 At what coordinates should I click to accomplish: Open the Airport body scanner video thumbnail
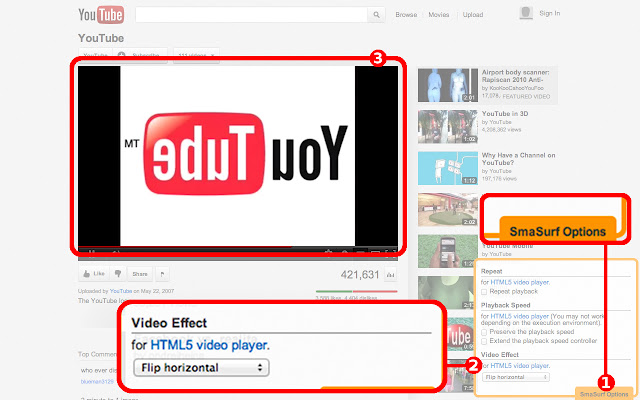coord(447,85)
